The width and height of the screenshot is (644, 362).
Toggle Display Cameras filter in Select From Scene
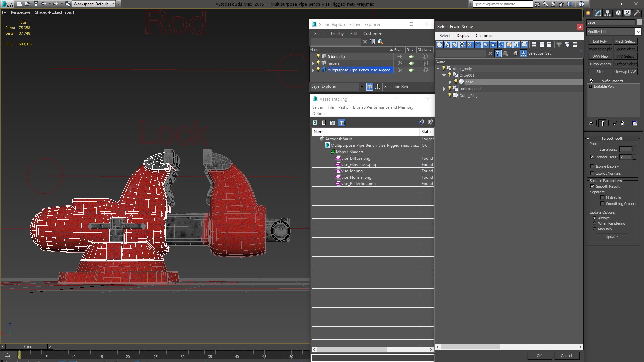click(463, 45)
